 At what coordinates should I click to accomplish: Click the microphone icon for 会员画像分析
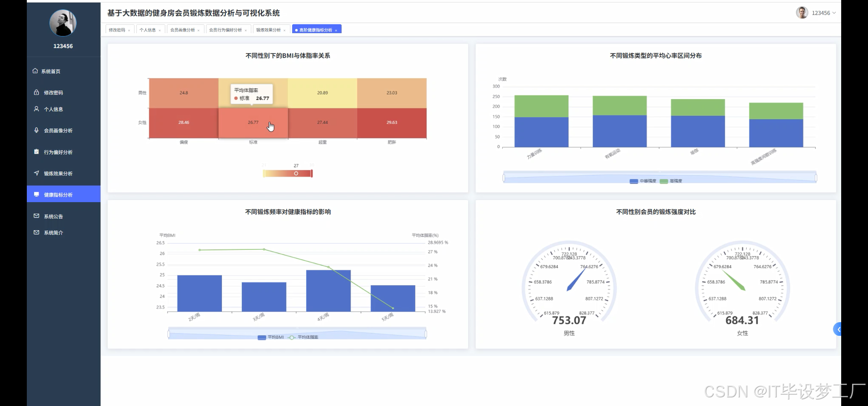(36, 130)
